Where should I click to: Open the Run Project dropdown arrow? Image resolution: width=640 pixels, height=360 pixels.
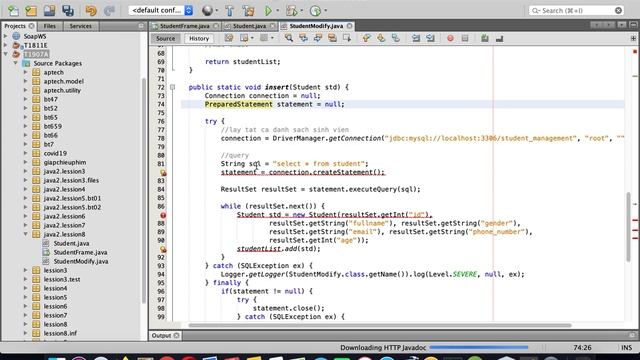point(278,10)
